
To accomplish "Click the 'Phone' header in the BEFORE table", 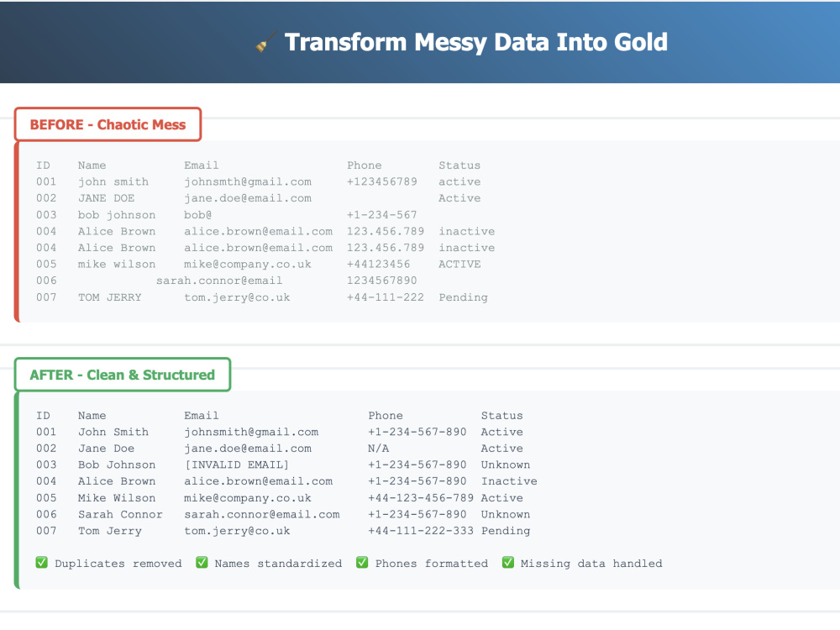I will pyautogui.click(x=365, y=165).
